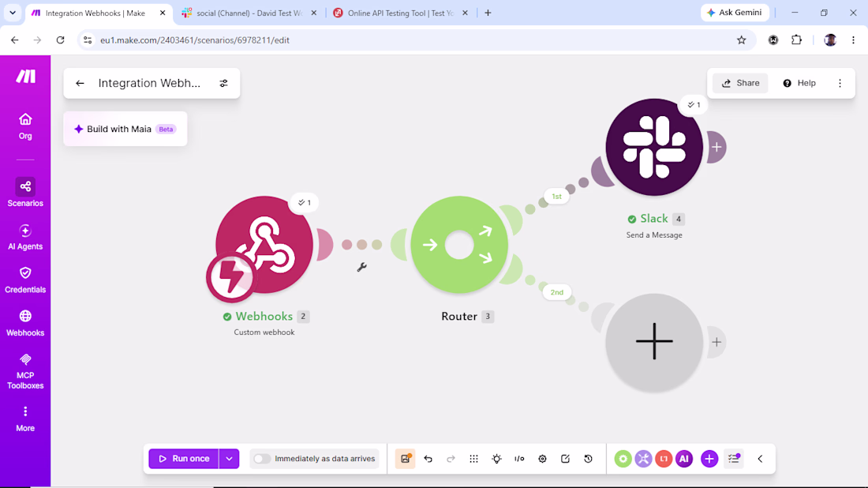Undo the last change
Viewport: 868px width, 488px height.
[x=428, y=459]
